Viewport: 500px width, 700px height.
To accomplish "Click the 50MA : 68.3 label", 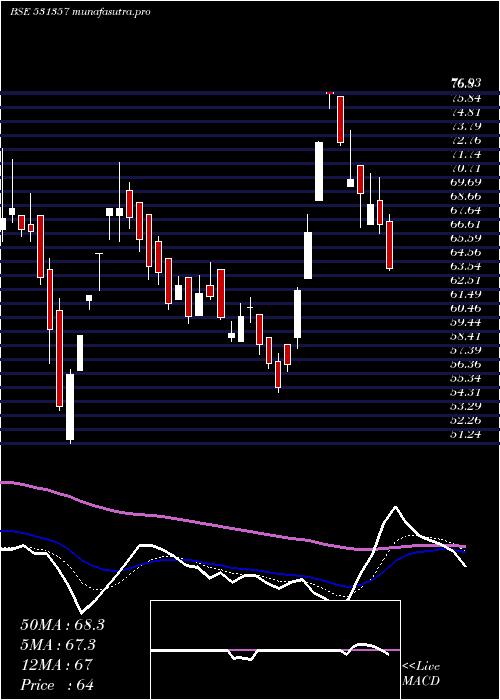I will [62, 625].
